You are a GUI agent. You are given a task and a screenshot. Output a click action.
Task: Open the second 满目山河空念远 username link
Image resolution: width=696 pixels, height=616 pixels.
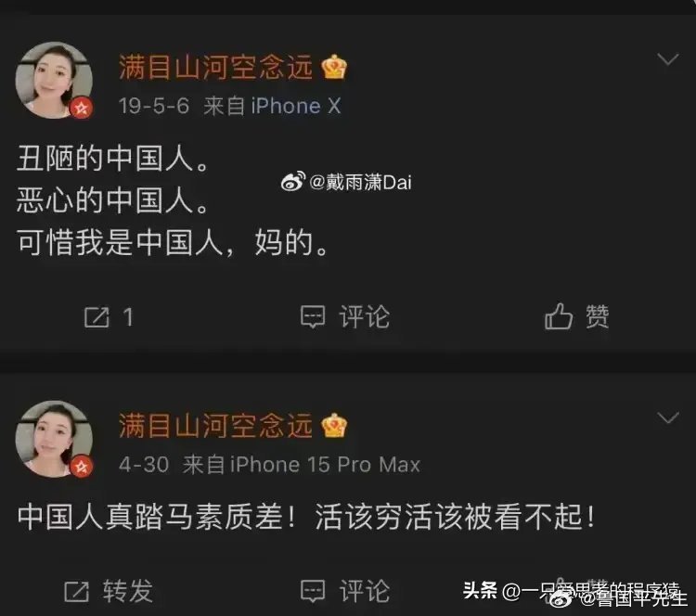point(215,426)
